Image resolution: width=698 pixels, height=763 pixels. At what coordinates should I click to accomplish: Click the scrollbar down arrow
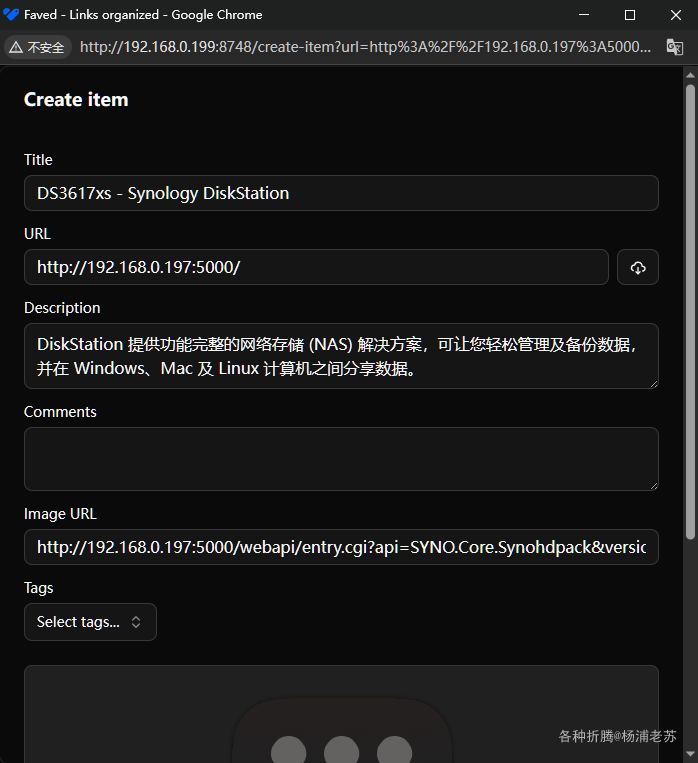(x=690, y=754)
